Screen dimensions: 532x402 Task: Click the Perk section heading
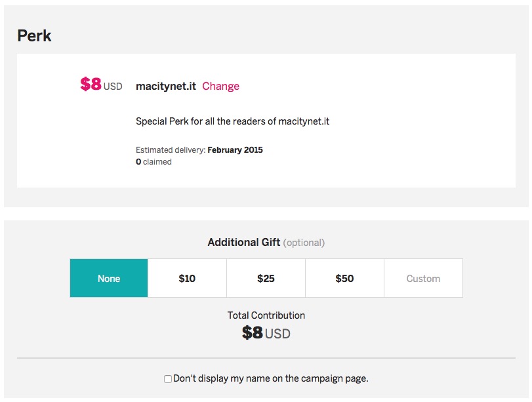click(34, 35)
